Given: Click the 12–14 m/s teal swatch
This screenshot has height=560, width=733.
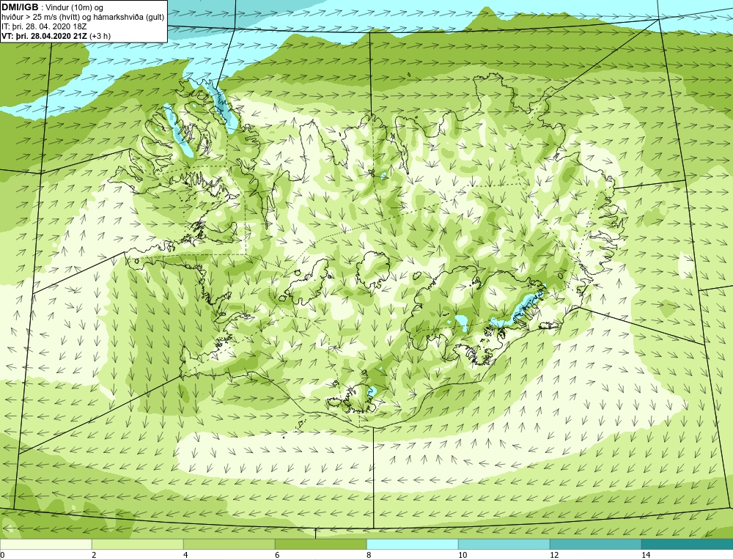Looking at the screenshot, I should 595,545.
